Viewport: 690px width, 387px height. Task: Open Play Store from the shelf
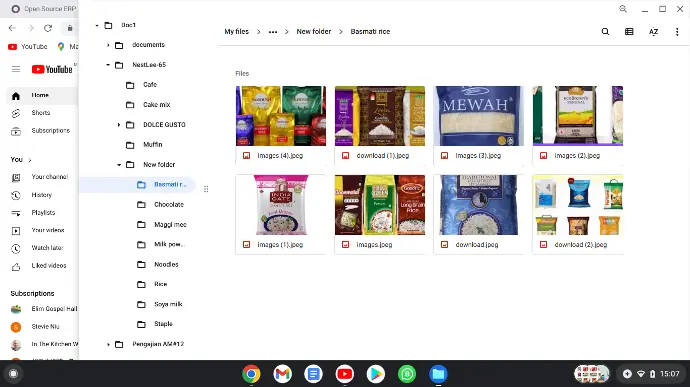[x=375, y=374]
